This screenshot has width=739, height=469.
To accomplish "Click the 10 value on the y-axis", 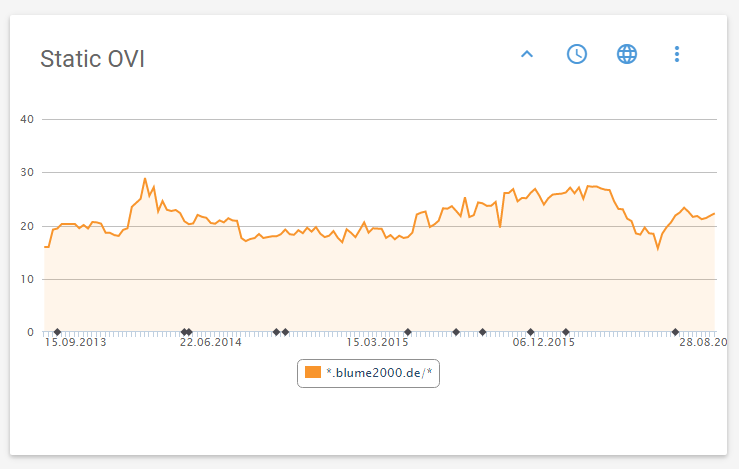I will pos(27,279).
